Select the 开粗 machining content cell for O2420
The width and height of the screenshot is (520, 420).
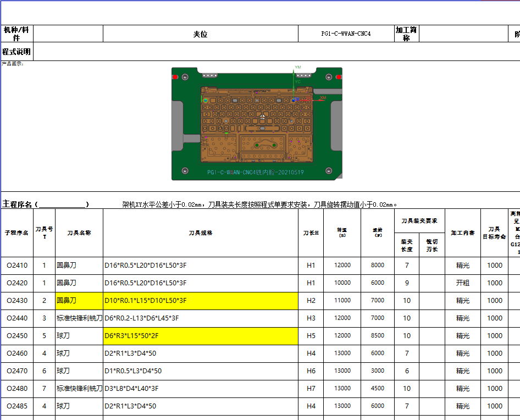click(462, 283)
